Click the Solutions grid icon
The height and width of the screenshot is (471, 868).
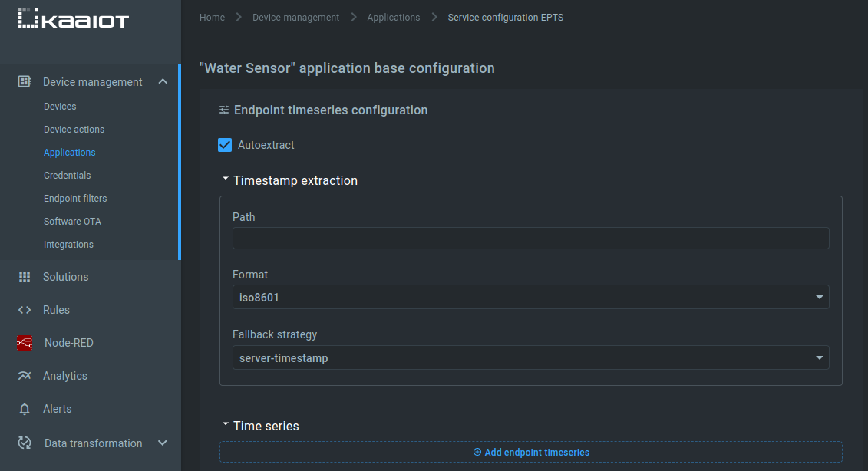coord(25,277)
